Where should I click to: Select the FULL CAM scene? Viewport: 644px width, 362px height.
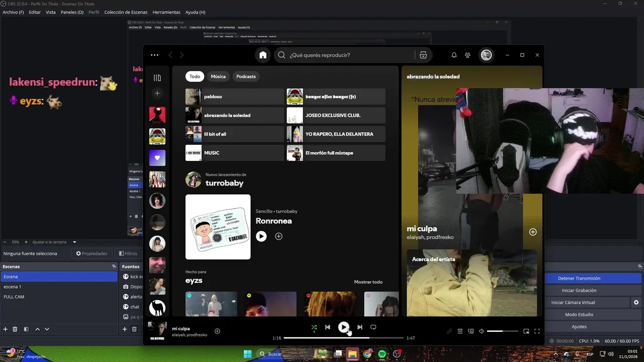[x=59, y=297]
